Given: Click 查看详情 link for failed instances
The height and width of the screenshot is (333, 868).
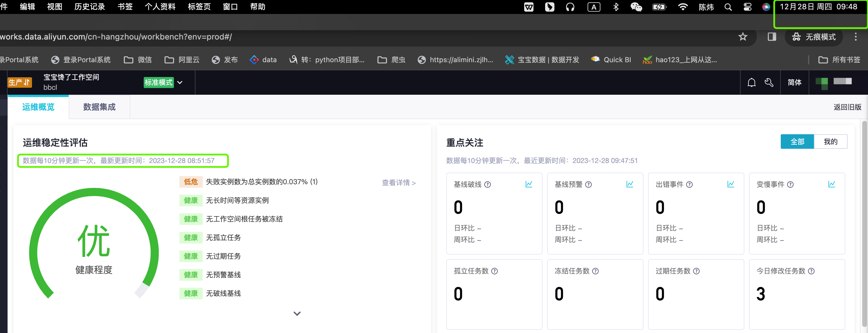Looking at the screenshot, I should click(x=399, y=183).
